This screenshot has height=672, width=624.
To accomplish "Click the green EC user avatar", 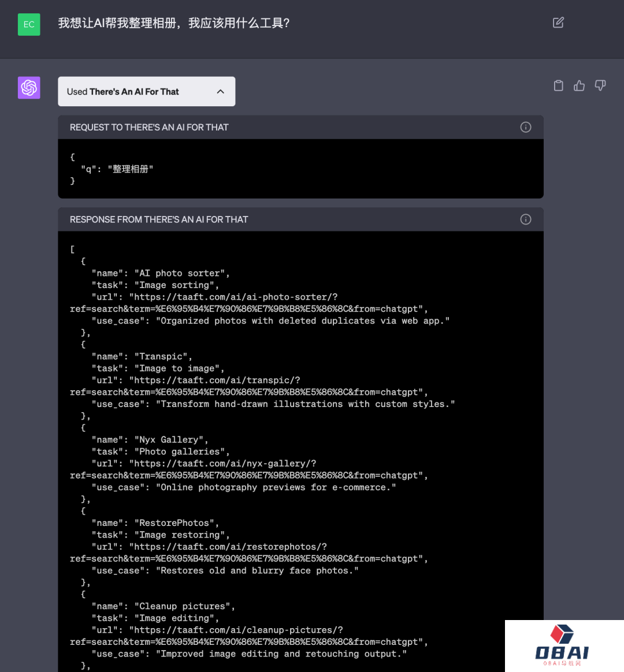I will [29, 24].
